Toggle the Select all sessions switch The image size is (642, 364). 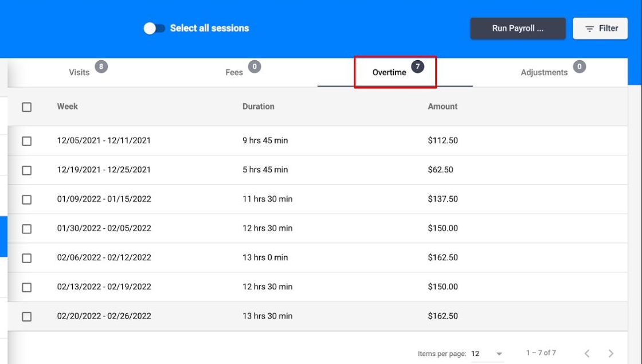pos(154,28)
